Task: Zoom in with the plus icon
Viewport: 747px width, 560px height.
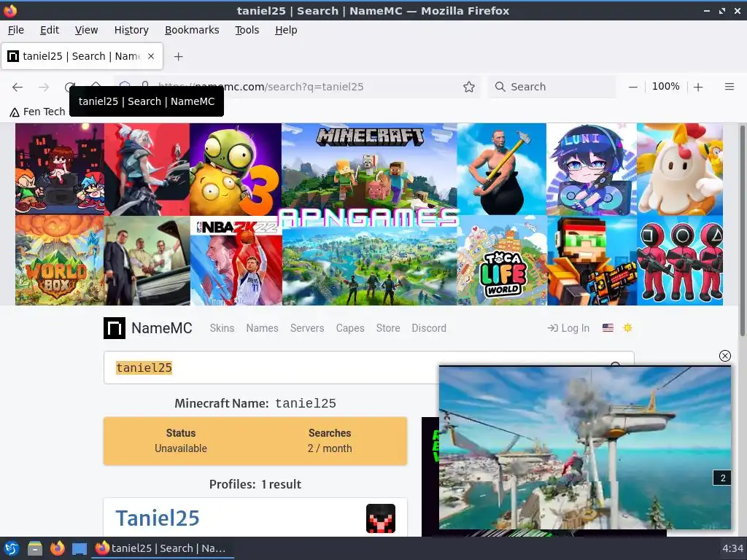Action: tap(698, 87)
